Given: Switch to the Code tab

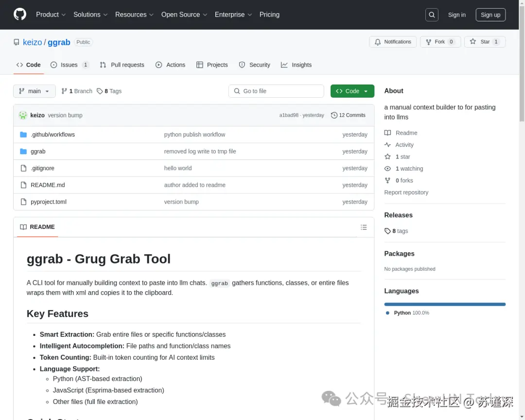Looking at the screenshot, I should 29,65.
